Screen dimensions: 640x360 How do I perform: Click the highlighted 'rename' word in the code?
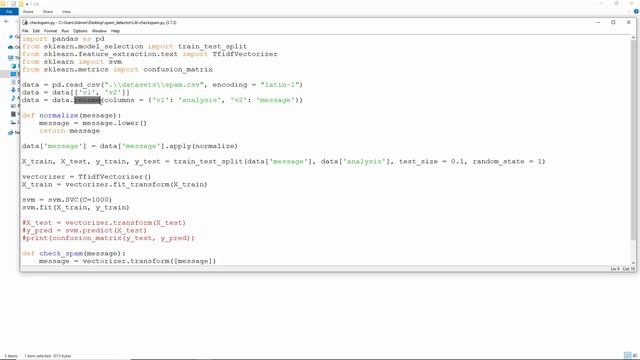[x=87, y=100]
